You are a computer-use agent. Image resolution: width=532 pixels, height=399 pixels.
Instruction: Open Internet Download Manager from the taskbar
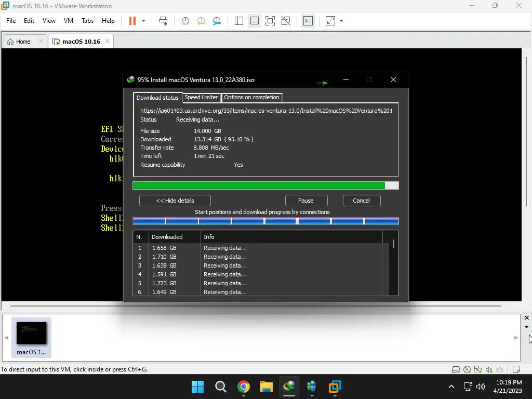pos(289,387)
